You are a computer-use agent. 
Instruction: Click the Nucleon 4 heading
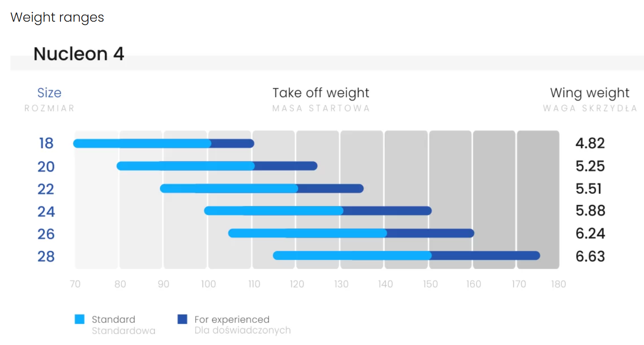pyautogui.click(x=79, y=54)
